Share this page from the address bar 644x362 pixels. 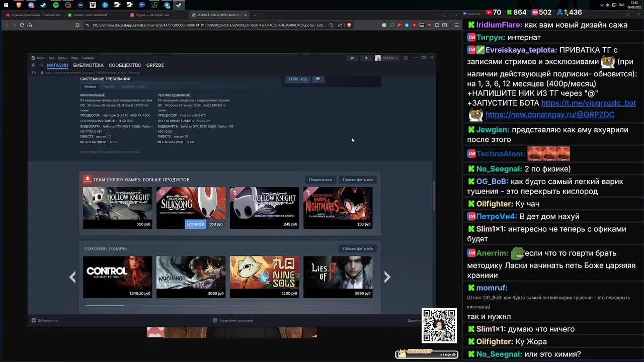tap(340, 25)
